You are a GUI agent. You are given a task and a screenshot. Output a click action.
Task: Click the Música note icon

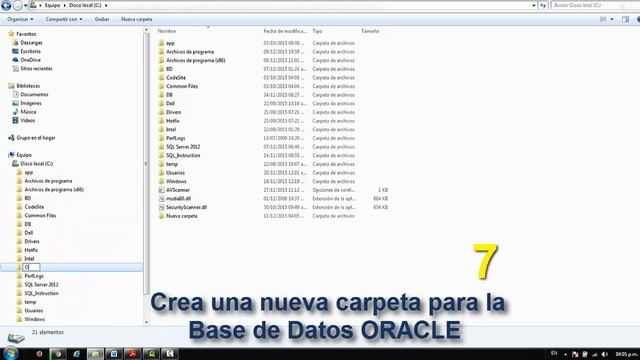(x=16, y=111)
